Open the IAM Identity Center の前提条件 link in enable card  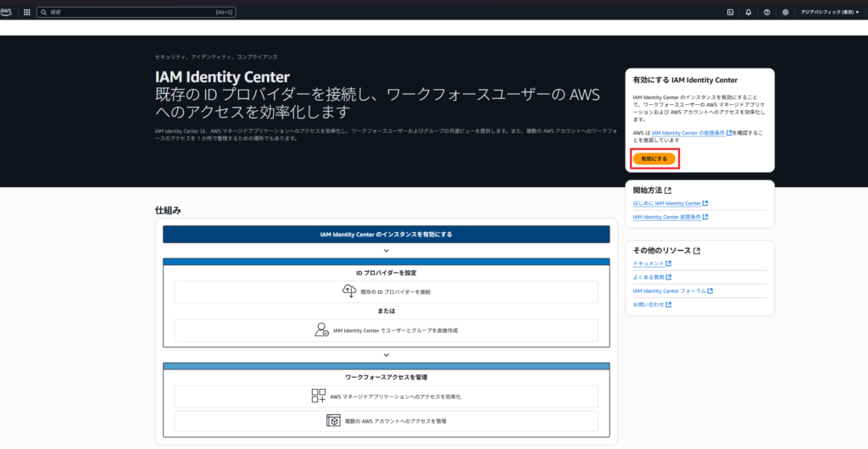coord(692,133)
